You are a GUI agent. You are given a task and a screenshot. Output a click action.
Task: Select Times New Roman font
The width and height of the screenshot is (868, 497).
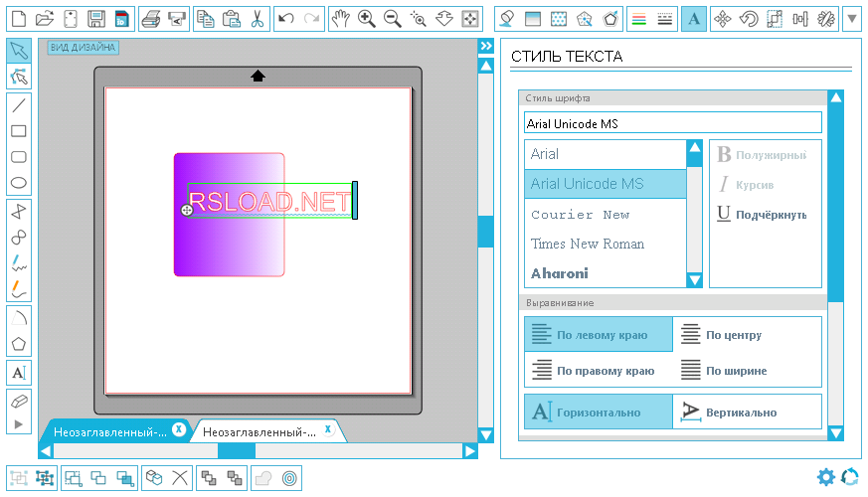tap(606, 244)
